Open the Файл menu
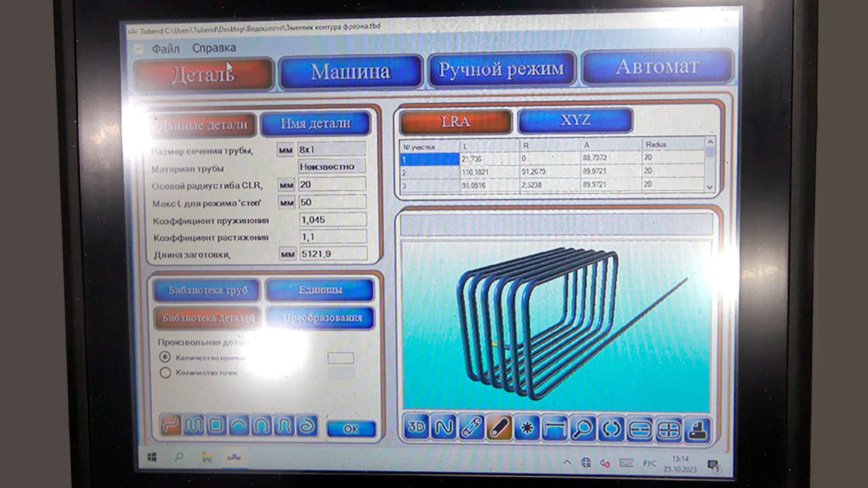This screenshot has height=488, width=868. tap(165, 48)
